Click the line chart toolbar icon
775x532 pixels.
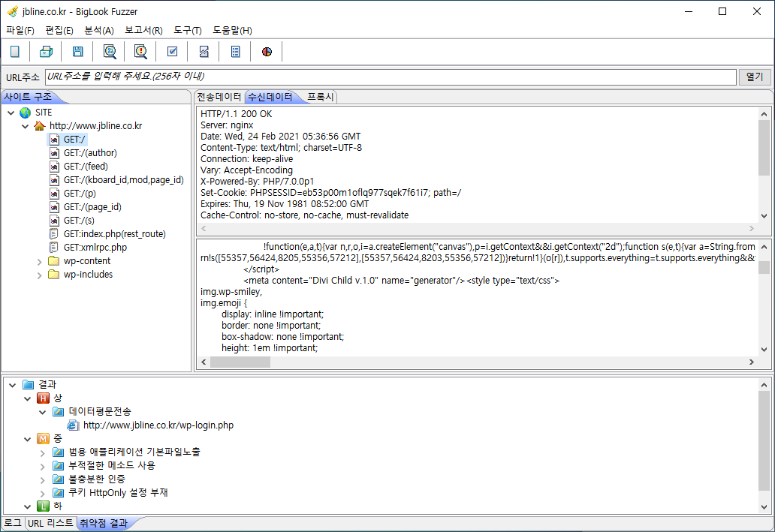[x=204, y=52]
